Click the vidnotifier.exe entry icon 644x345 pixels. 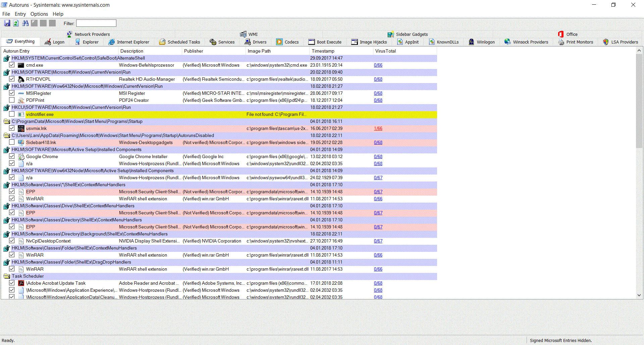click(21, 114)
